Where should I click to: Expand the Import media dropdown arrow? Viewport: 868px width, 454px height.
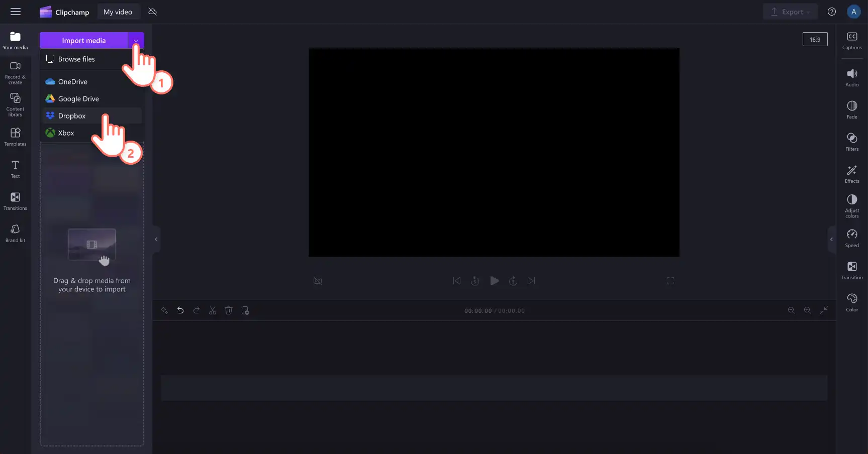click(136, 40)
